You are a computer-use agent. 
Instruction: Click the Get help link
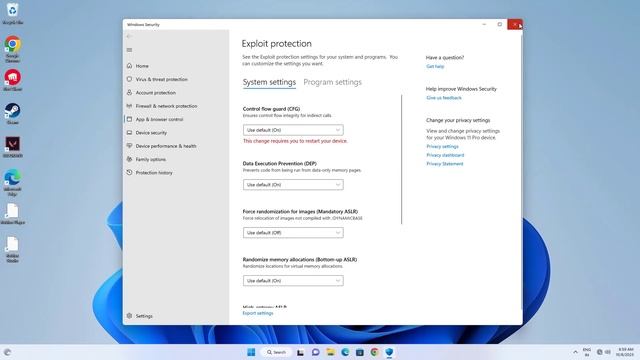pyautogui.click(x=435, y=66)
